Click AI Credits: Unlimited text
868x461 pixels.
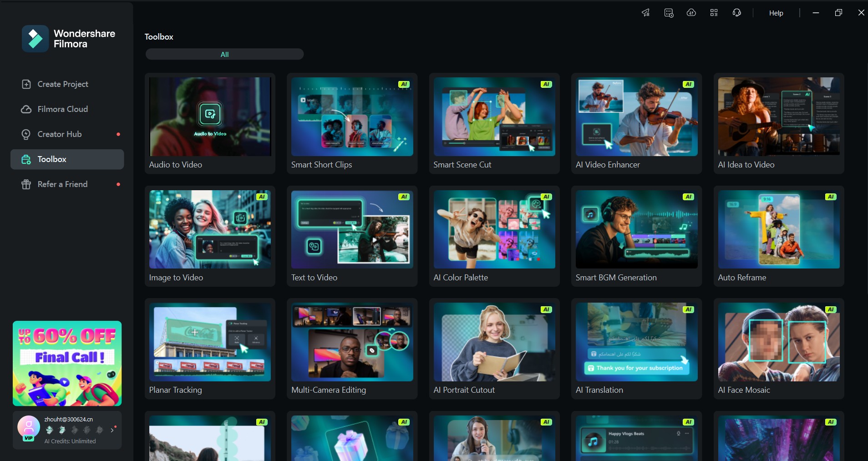coord(70,441)
